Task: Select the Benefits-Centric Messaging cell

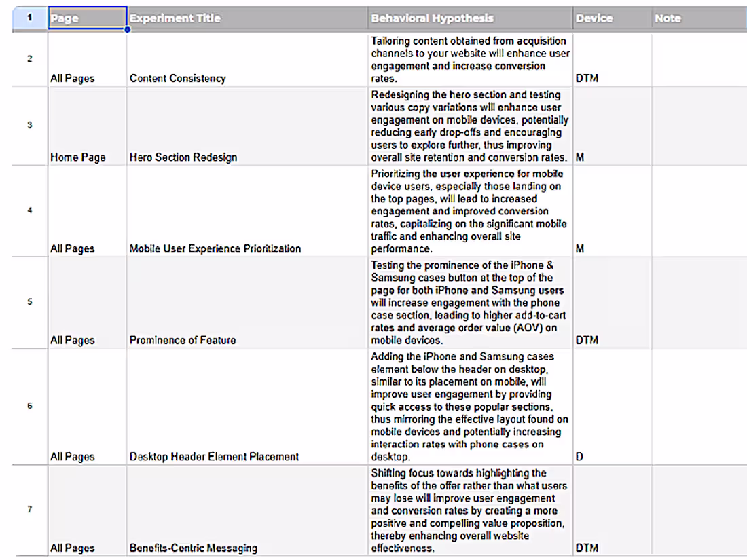Action: 247,510
